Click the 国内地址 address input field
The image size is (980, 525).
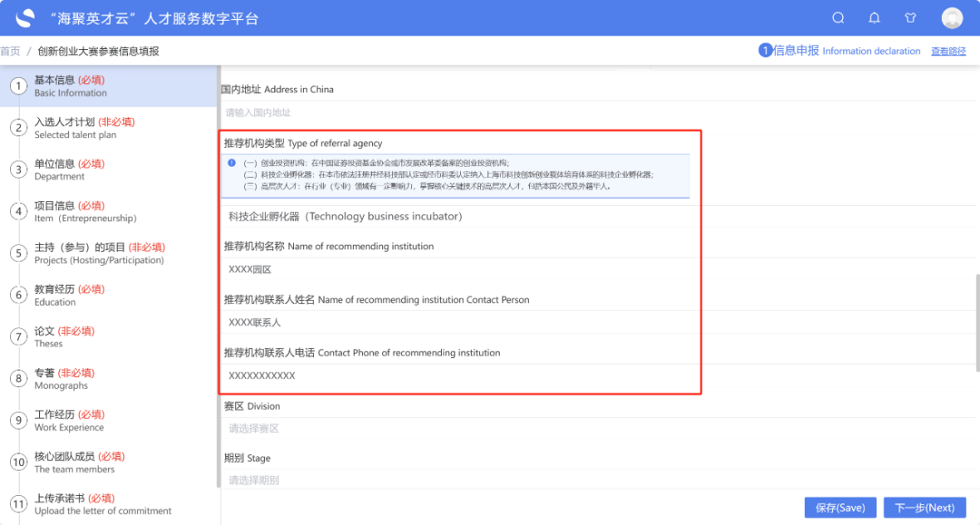[x=454, y=112]
